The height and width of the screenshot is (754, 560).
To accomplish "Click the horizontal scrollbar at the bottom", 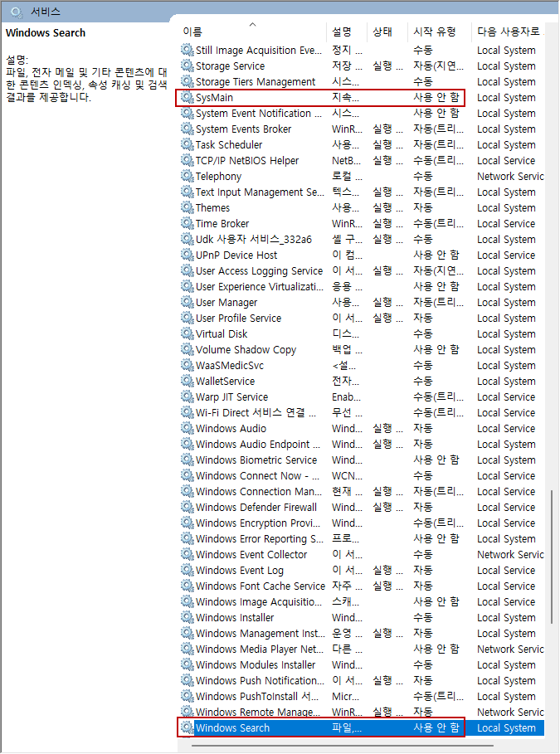I will (343, 746).
